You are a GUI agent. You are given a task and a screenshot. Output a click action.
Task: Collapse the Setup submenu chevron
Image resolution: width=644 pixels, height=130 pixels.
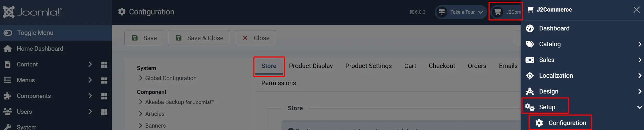click(640, 107)
